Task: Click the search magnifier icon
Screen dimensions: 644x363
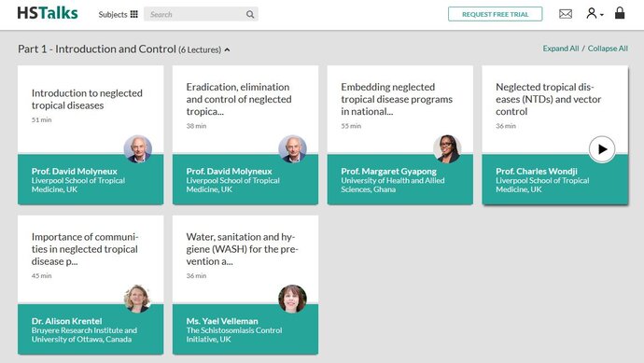Action: 250,14
